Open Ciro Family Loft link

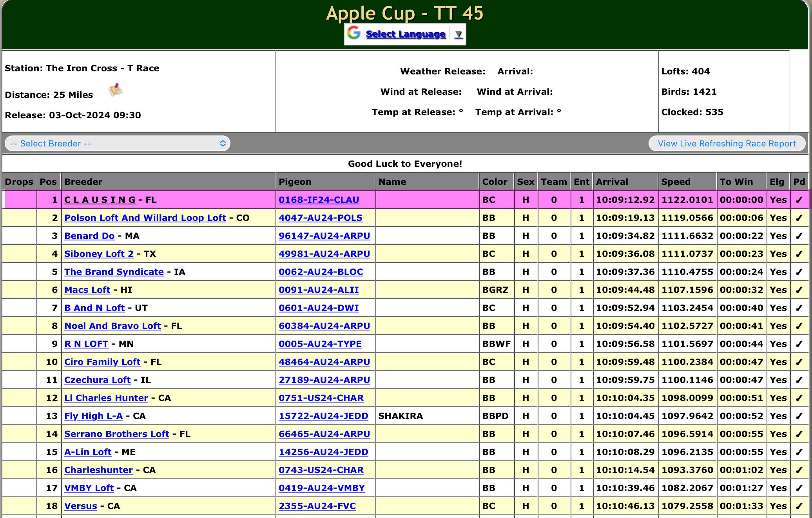click(102, 362)
